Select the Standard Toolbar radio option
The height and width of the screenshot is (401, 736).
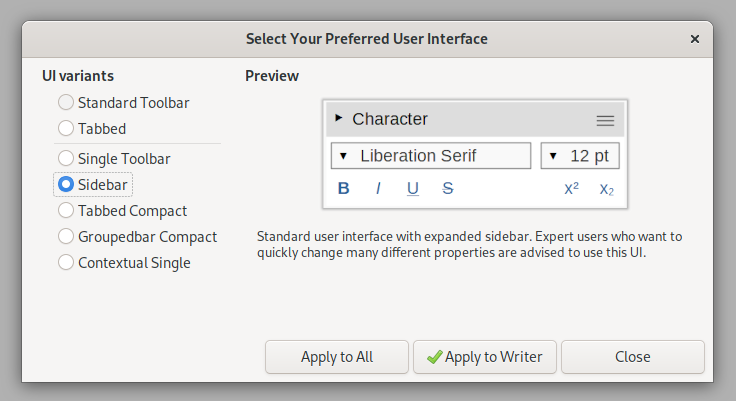coord(66,102)
